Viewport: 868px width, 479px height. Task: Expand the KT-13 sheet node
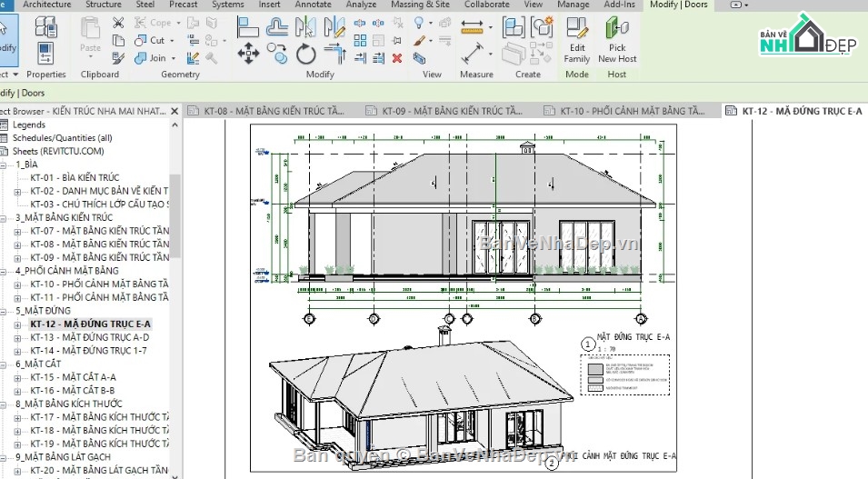click(x=17, y=338)
